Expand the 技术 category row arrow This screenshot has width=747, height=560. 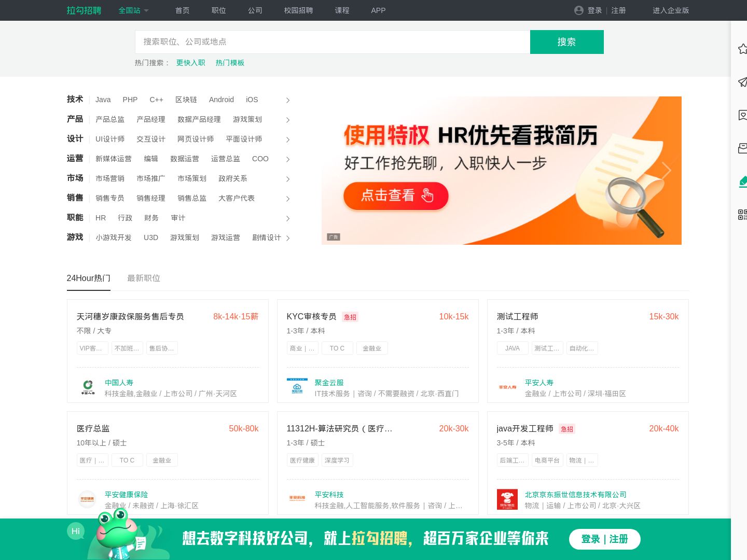click(x=288, y=100)
